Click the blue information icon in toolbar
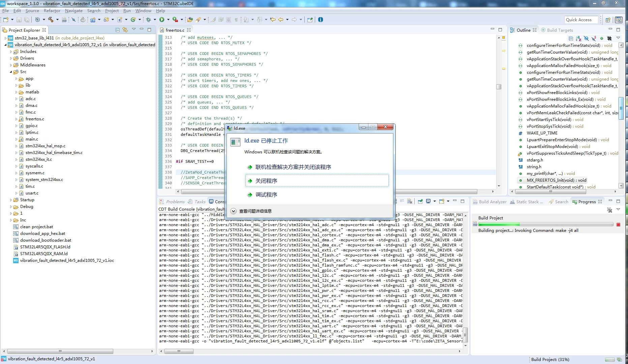 (321, 20)
